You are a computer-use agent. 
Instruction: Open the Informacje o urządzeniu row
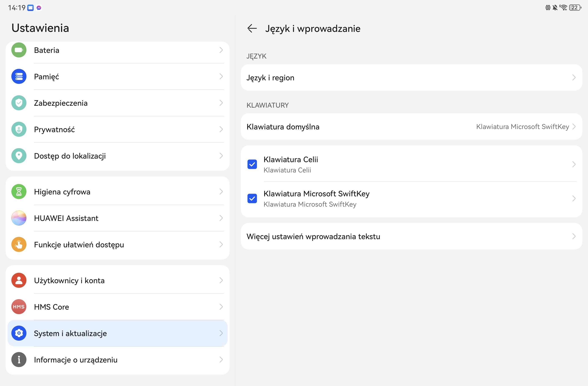coord(117,360)
